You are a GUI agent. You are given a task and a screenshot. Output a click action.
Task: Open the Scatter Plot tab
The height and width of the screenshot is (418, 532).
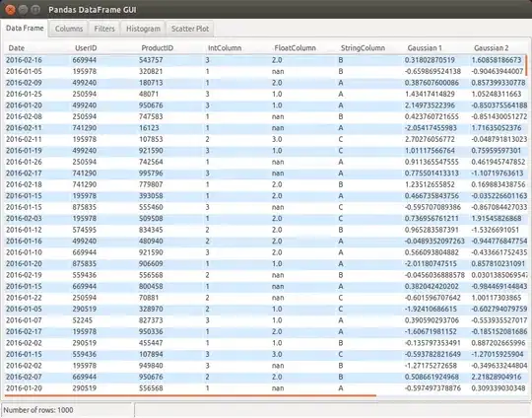click(190, 29)
